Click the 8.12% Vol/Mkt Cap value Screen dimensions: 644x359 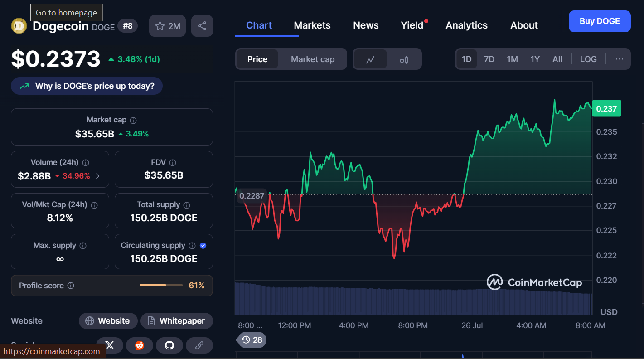click(x=60, y=218)
